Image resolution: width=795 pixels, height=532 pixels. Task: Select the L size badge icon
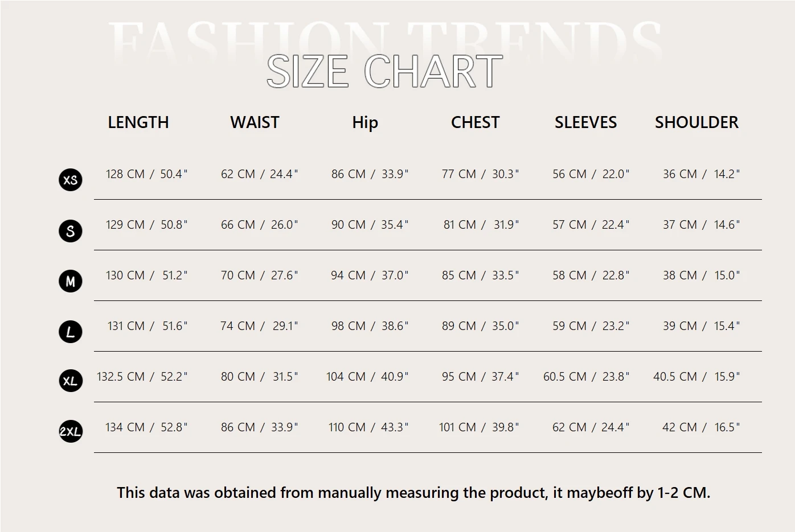tap(71, 332)
